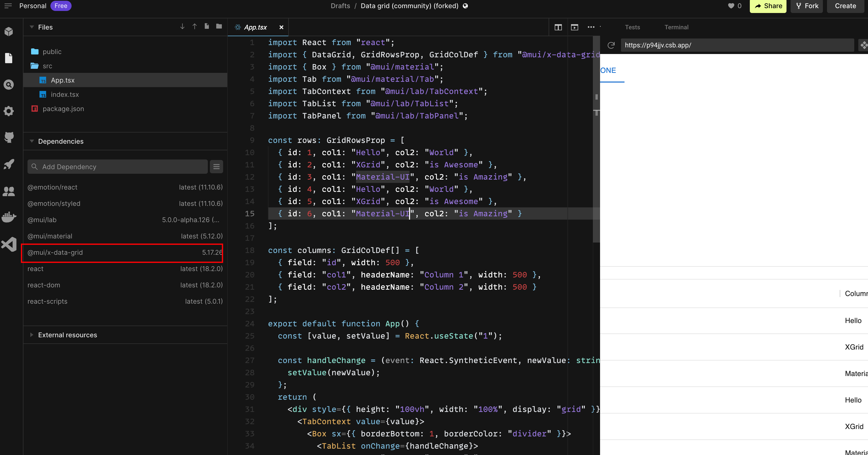Create a new file in the Files panel
Image resolution: width=868 pixels, height=455 pixels.
[x=207, y=26]
